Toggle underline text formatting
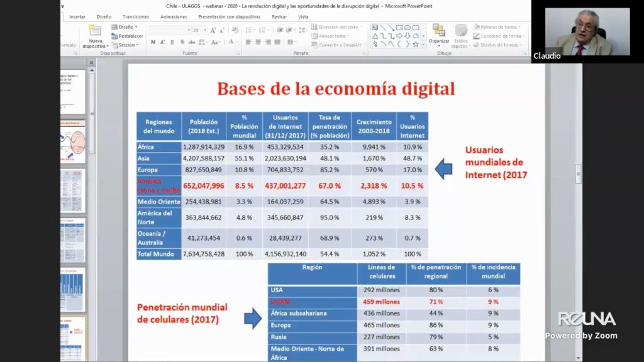 172,42
